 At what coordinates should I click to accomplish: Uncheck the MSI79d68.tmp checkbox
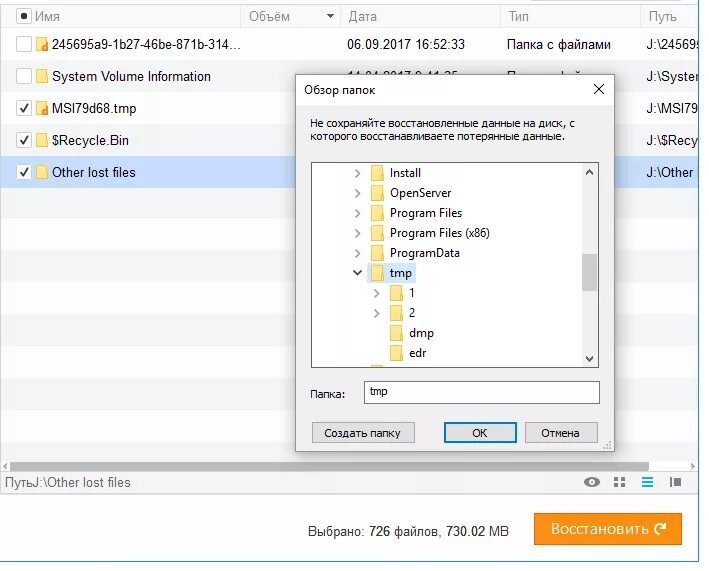tap(24, 108)
